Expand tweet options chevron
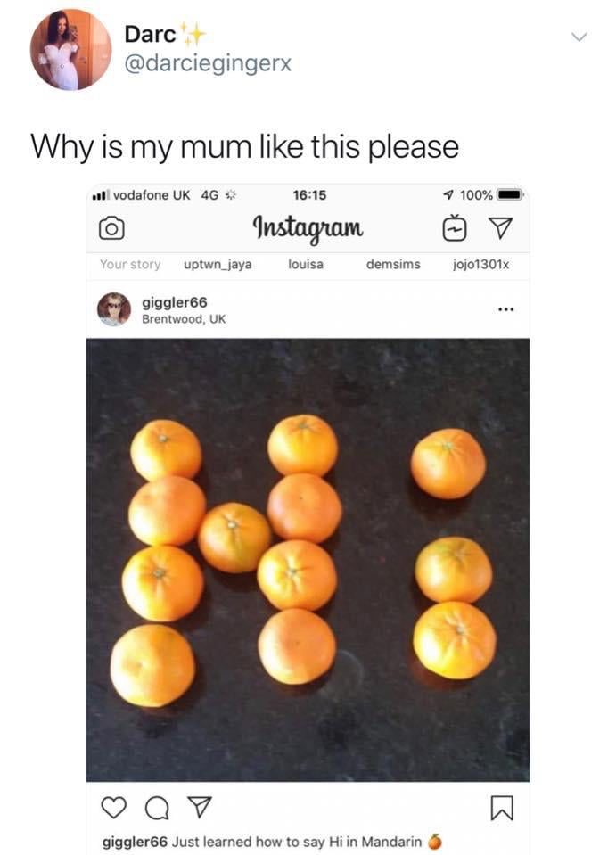This screenshot has height=855, width=616. tap(579, 37)
